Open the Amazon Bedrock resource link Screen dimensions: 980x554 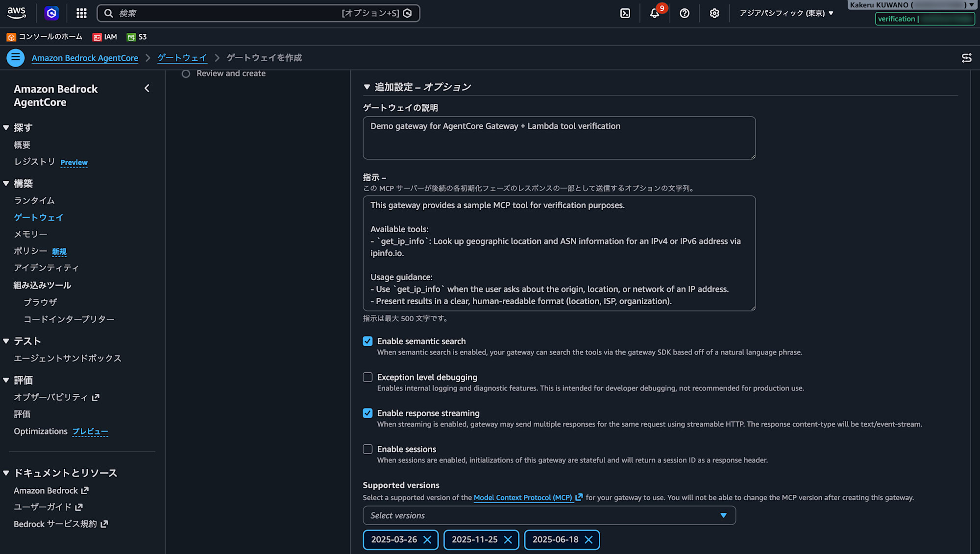(51, 490)
